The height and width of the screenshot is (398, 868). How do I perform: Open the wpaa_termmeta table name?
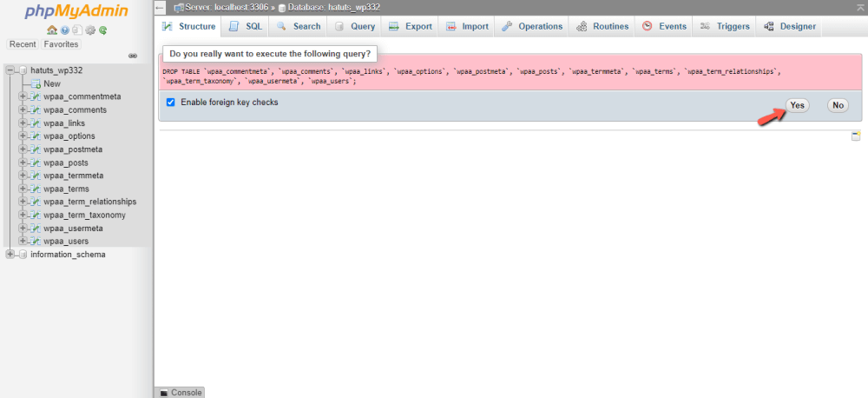point(74,176)
